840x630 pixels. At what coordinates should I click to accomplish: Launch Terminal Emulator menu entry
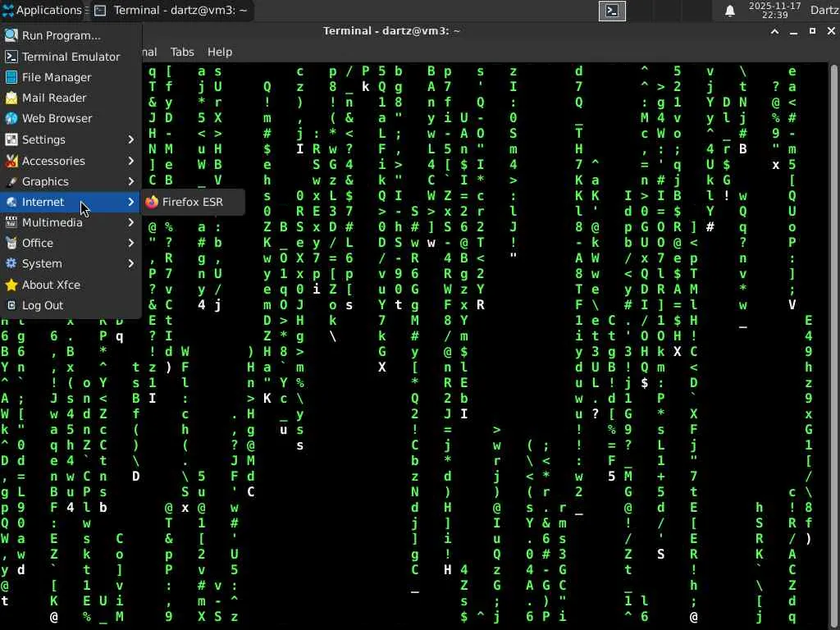point(71,57)
